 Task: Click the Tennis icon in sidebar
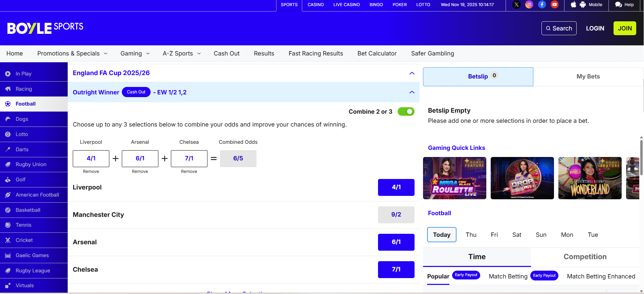8,225
